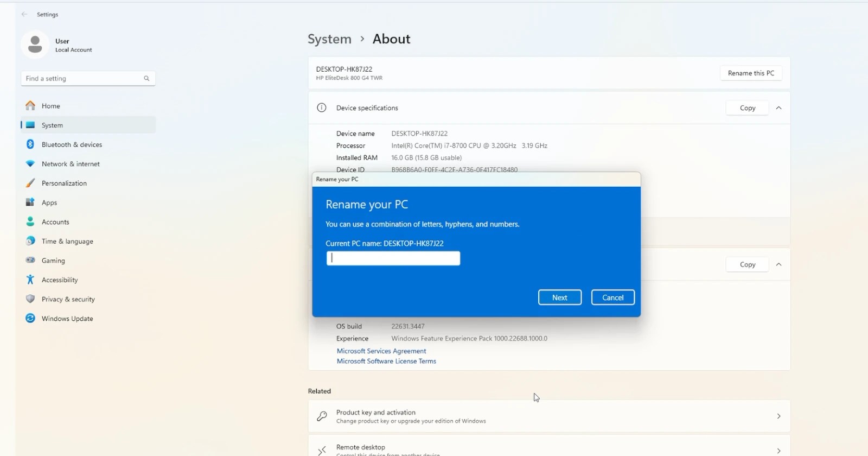Collapse the Windows specifications section chevron
This screenshot has width=868, height=456.
[778, 264]
